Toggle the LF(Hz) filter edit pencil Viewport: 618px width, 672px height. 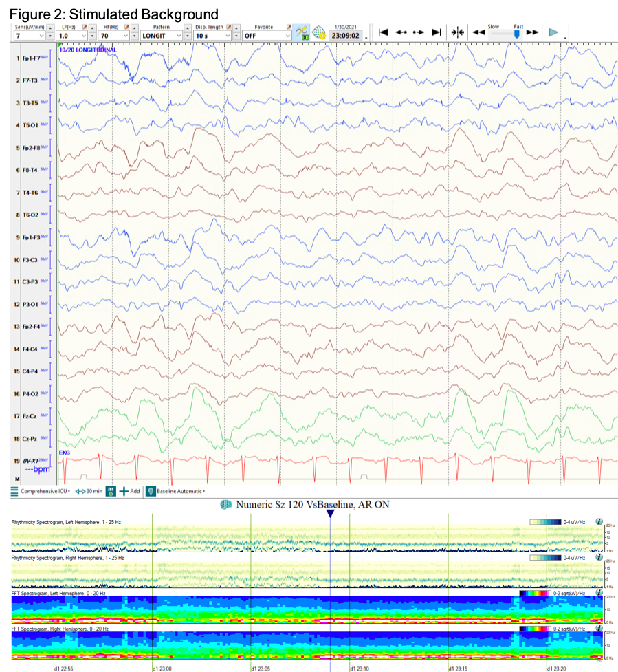tap(85, 26)
